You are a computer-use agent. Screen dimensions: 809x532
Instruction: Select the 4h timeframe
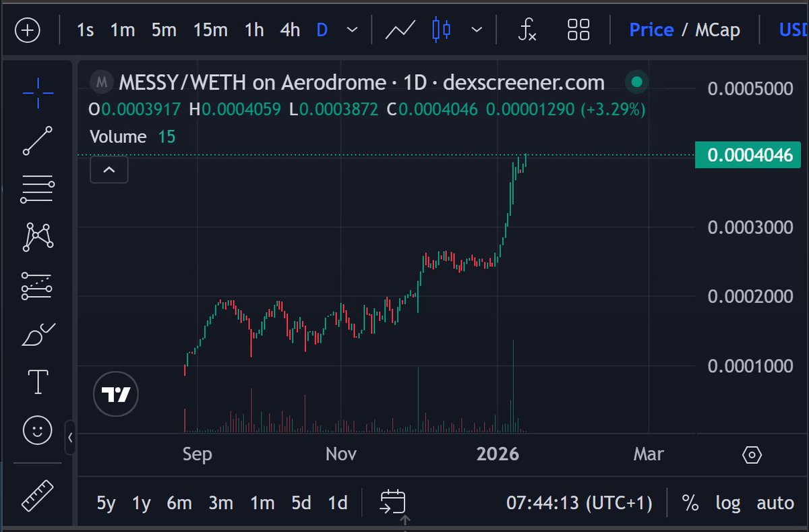(290, 30)
